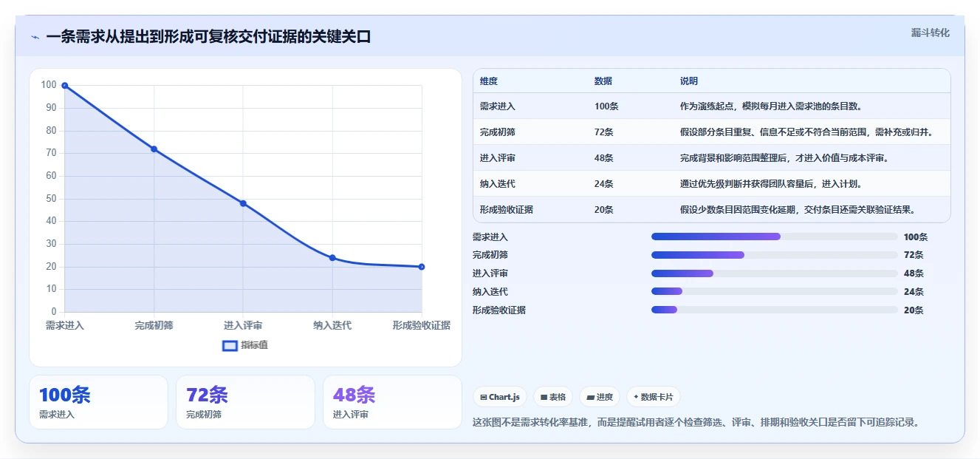The height and width of the screenshot is (459, 980).
Task: Click the main title 一条需求从提出到形成
Action: (208, 37)
